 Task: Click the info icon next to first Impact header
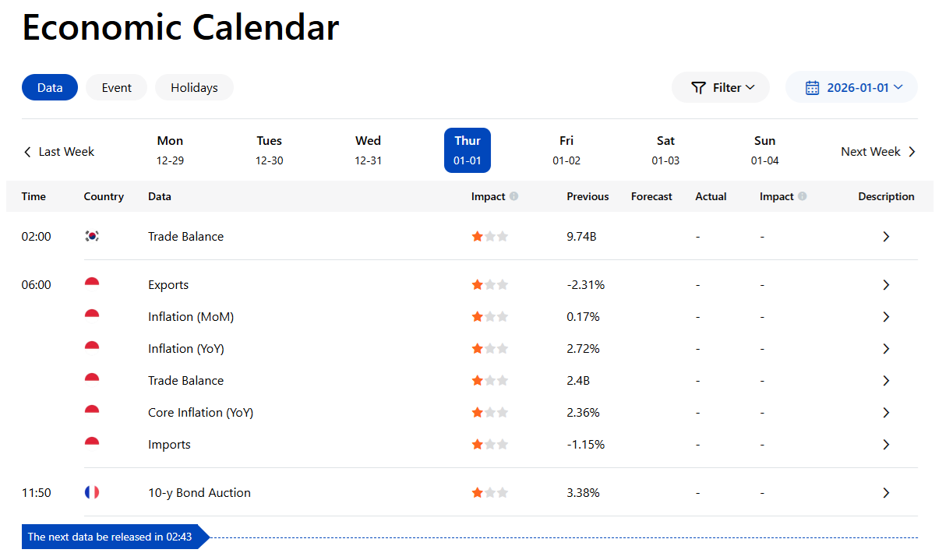(513, 196)
